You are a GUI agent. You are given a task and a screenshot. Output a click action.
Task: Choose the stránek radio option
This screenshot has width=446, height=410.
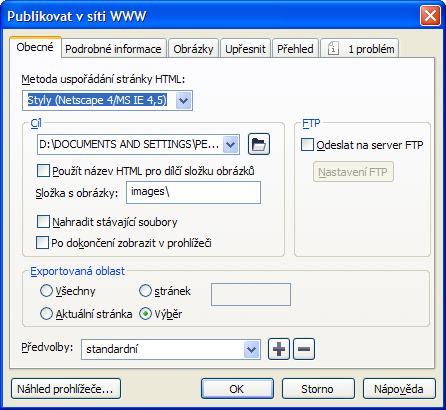pyautogui.click(x=145, y=291)
